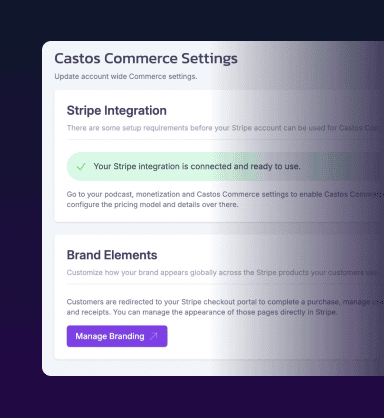Click the divider line under Stripe Integration description
Viewport: 384px width, 418px height.
coord(223,140)
